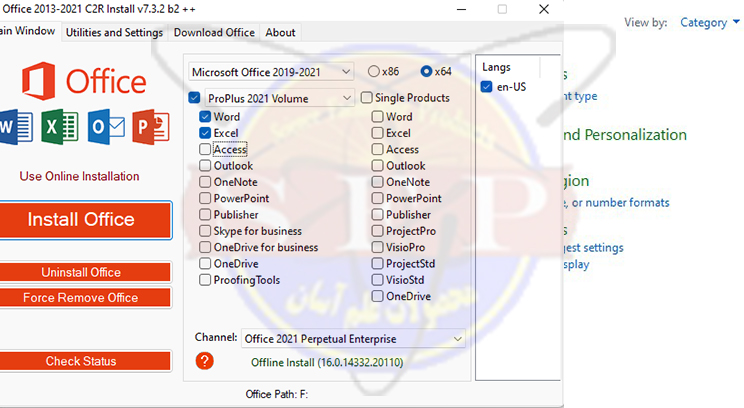Enable the Single Products checkbox
This screenshot has height=408, width=744.
pos(366,98)
